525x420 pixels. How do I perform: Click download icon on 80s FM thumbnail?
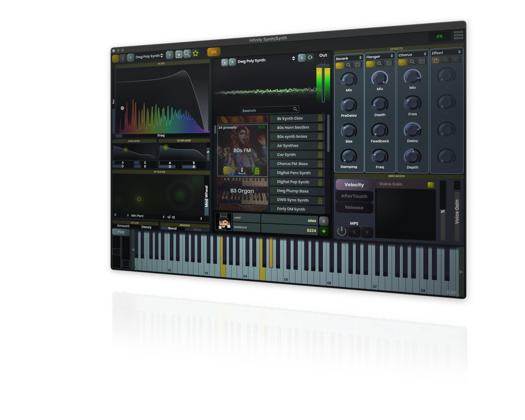click(x=242, y=171)
